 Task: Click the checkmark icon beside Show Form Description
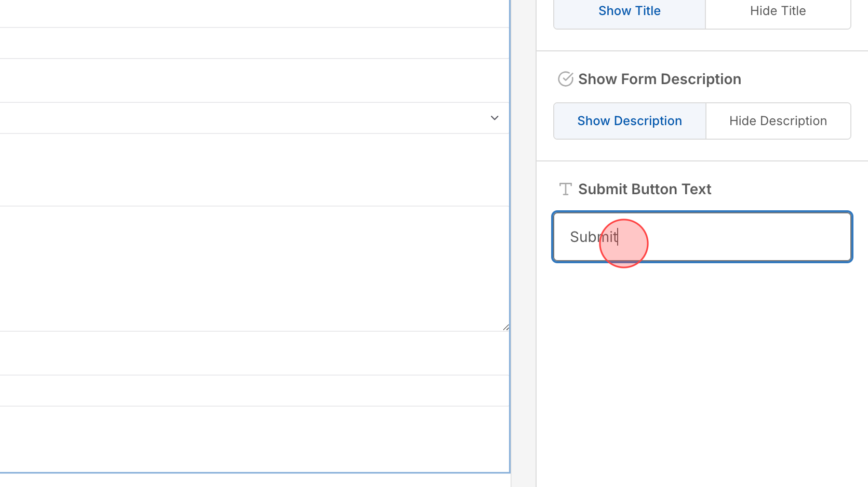(x=565, y=79)
